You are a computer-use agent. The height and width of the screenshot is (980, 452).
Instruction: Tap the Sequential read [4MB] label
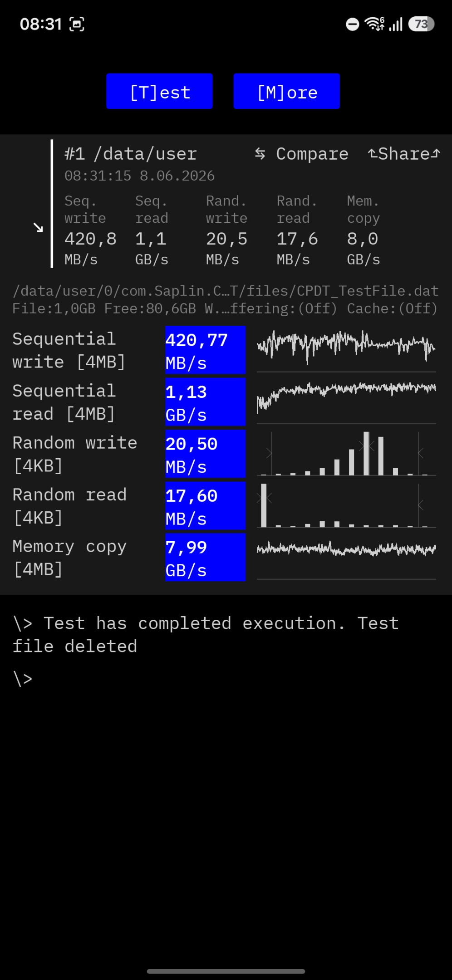64,402
